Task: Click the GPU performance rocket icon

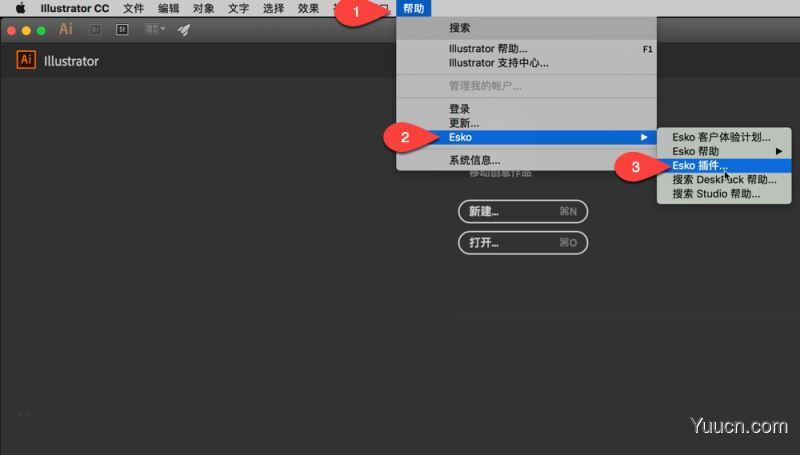Action: 184,30
